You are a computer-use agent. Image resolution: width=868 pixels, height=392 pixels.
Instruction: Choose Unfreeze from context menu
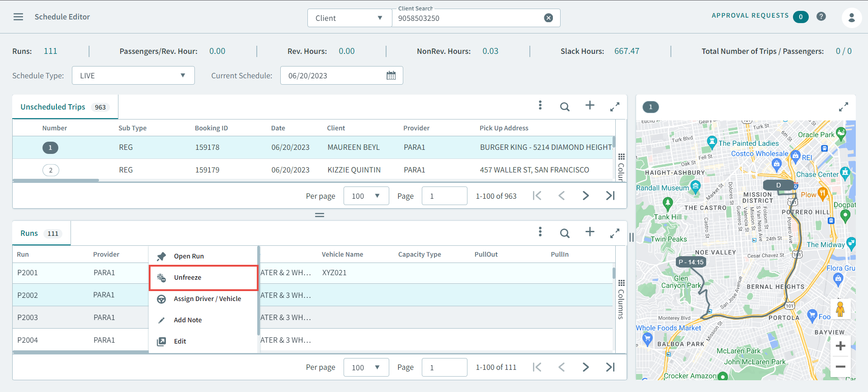pos(203,277)
